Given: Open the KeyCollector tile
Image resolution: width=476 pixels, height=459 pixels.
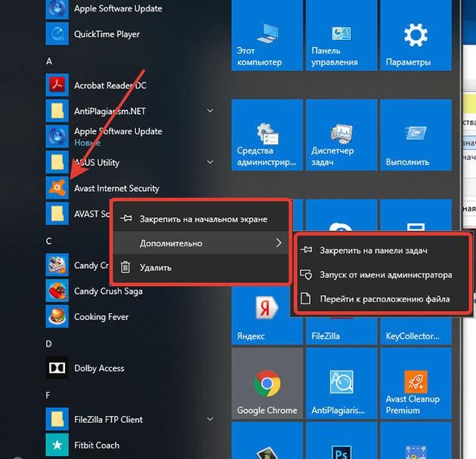Looking at the screenshot, I should pos(416,331).
